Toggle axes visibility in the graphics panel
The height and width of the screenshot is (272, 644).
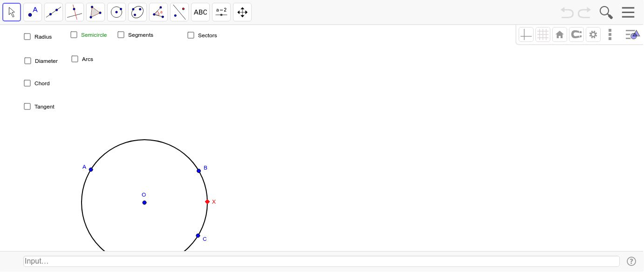tap(526, 34)
